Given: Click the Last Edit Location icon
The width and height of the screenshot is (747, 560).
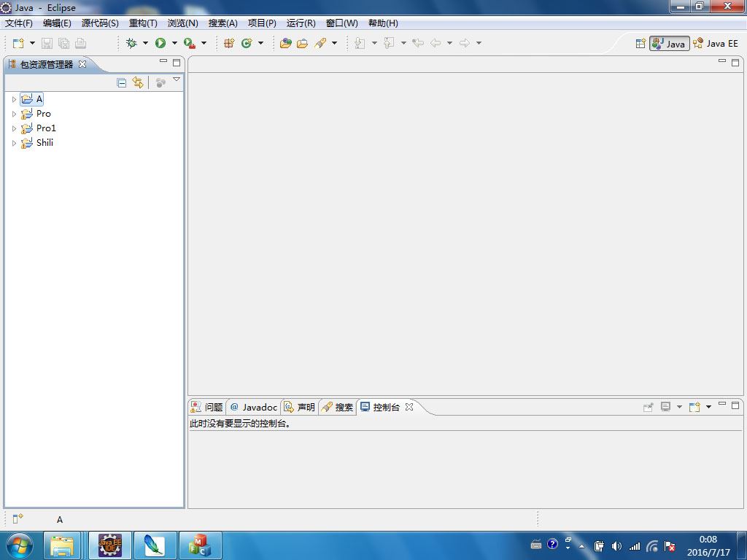Looking at the screenshot, I should click(418, 43).
